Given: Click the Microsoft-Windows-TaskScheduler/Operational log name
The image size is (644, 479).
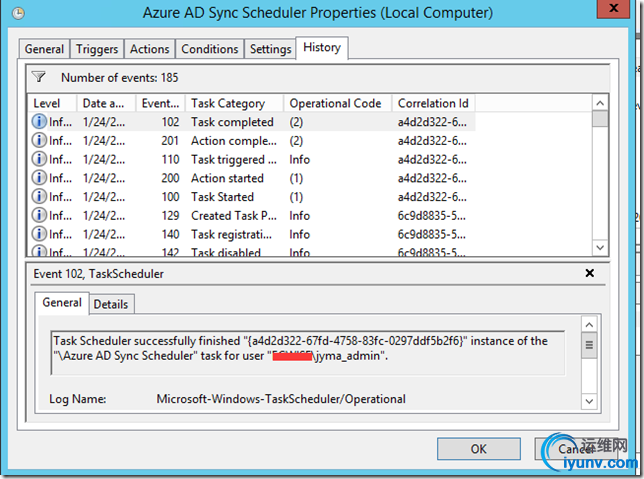Looking at the screenshot, I should click(x=281, y=399).
